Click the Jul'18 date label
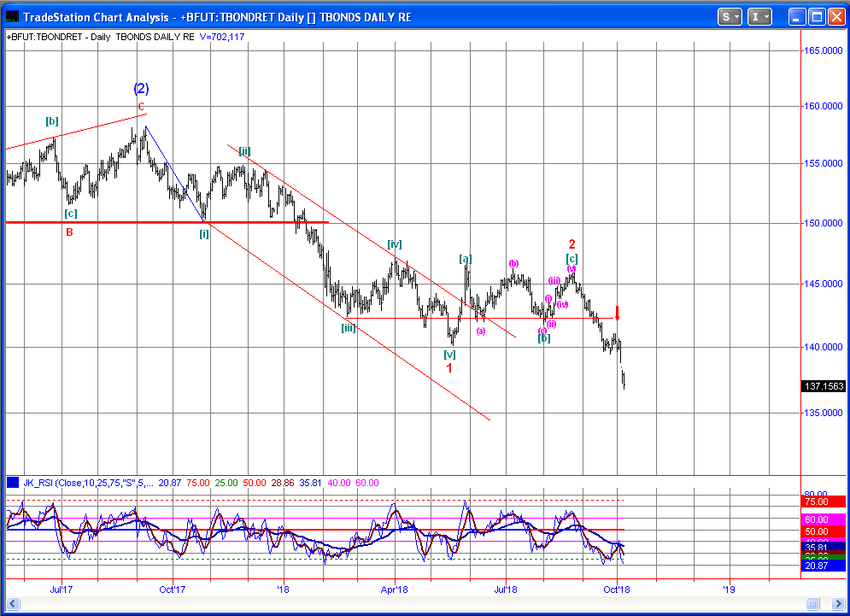Image resolution: width=850 pixels, height=616 pixels. coord(506,590)
